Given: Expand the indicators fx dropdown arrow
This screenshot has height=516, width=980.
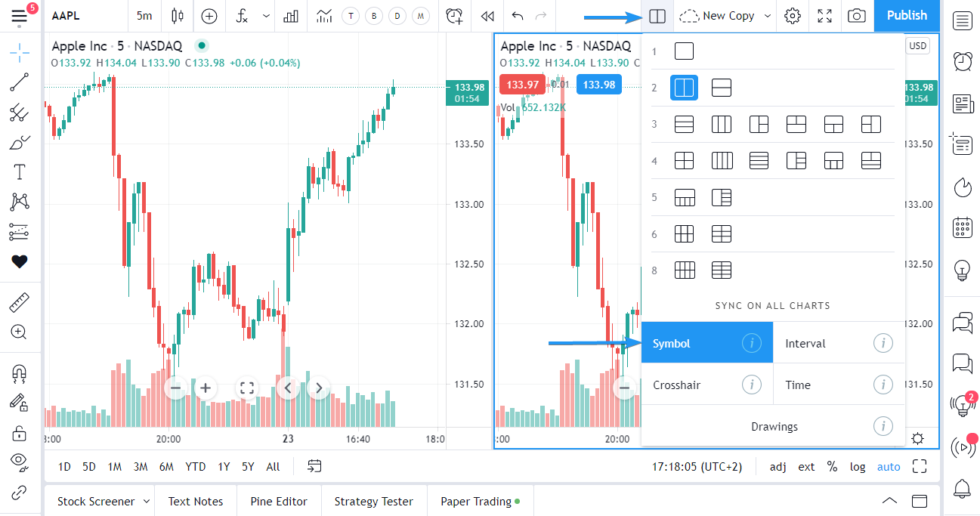Looking at the screenshot, I should coord(266,16).
